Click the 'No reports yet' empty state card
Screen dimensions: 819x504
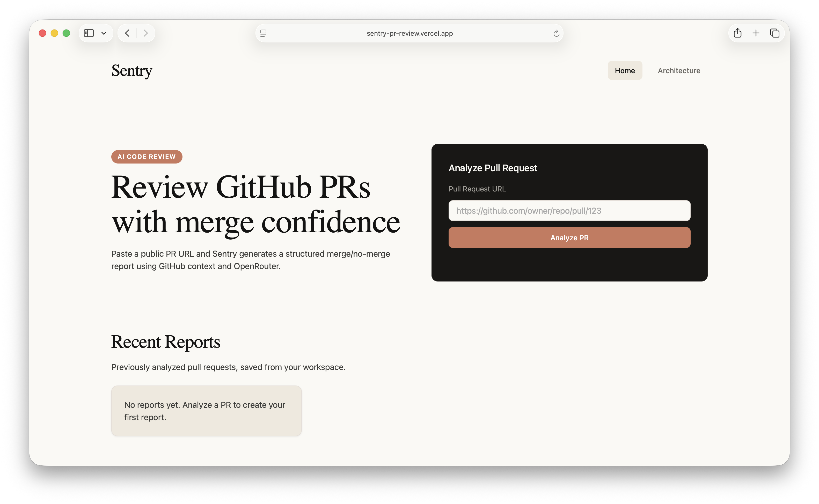coord(206,411)
